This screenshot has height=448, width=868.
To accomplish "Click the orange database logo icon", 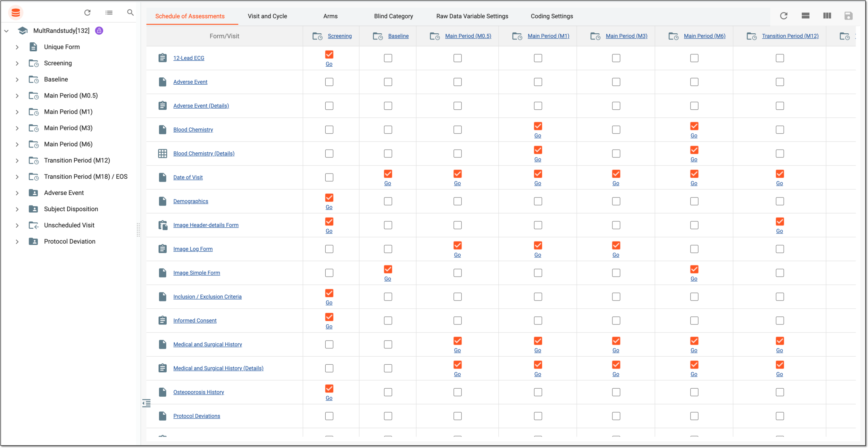I will (x=16, y=13).
